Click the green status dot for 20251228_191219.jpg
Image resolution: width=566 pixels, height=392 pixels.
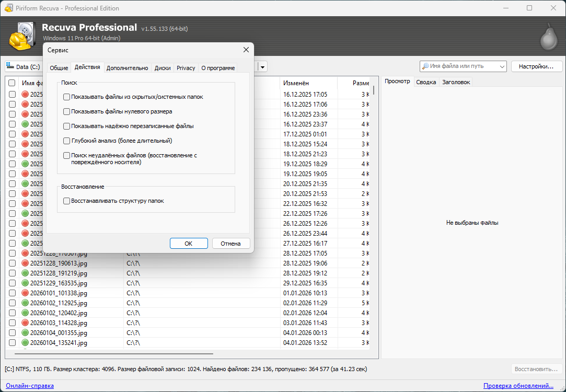pyautogui.click(x=25, y=273)
